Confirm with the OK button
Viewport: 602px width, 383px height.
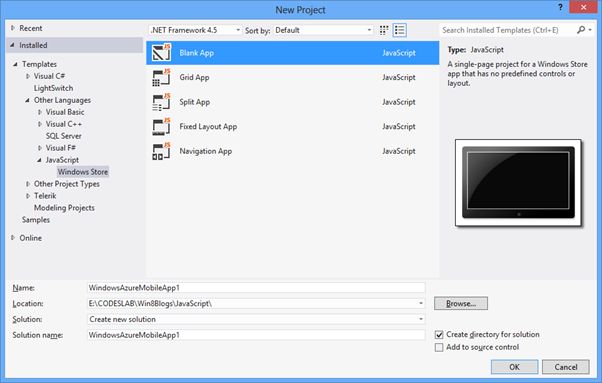coord(514,367)
